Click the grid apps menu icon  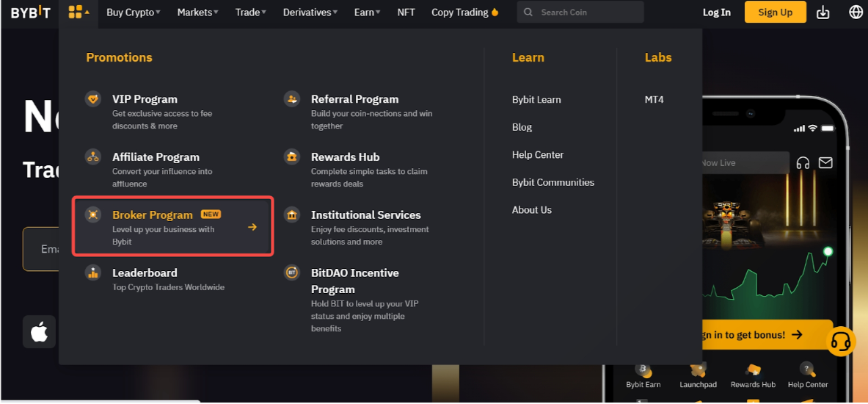(x=76, y=12)
